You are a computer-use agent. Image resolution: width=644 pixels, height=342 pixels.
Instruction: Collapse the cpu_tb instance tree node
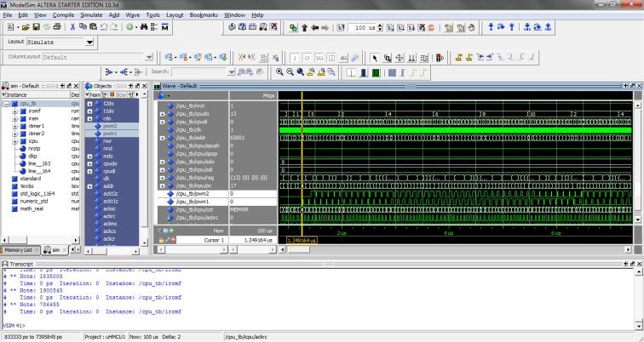point(6,103)
